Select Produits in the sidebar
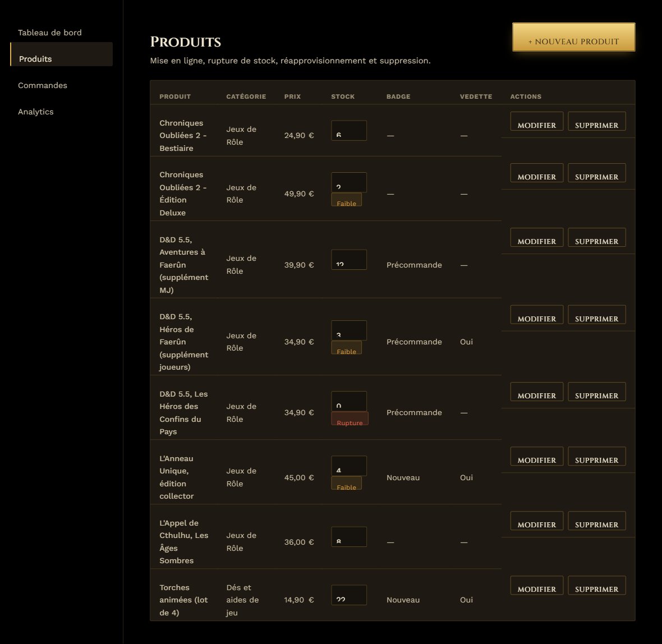The height and width of the screenshot is (644, 662). [x=62, y=54]
